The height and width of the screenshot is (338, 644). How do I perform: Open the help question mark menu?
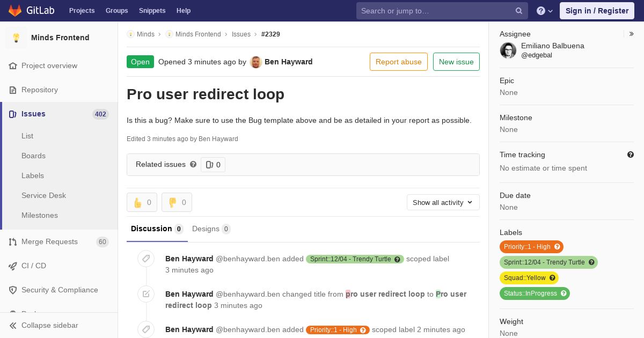pyautogui.click(x=545, y=11)
